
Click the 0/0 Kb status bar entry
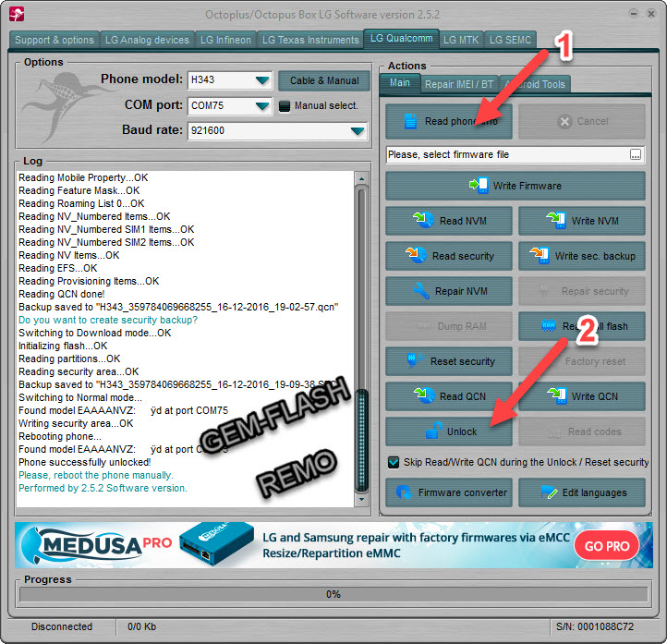(x=141, y=626)
